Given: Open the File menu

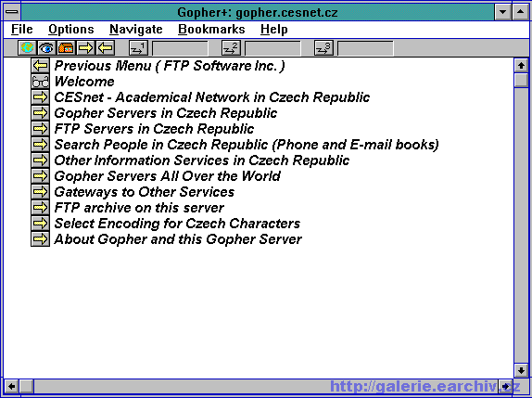Looking at the screenshot, I should tap(21, 29).
